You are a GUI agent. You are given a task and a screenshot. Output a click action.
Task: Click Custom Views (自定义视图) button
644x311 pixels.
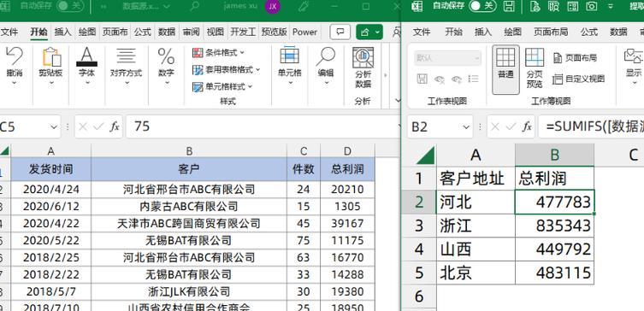pyautogui.click(x=579, y=79)
